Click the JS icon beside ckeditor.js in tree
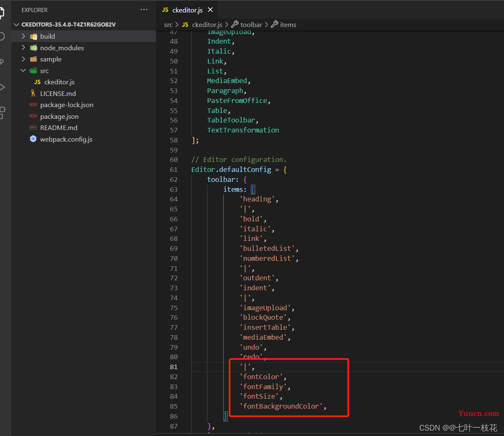This screenshot has width=504, height=436. coord(37,82)
